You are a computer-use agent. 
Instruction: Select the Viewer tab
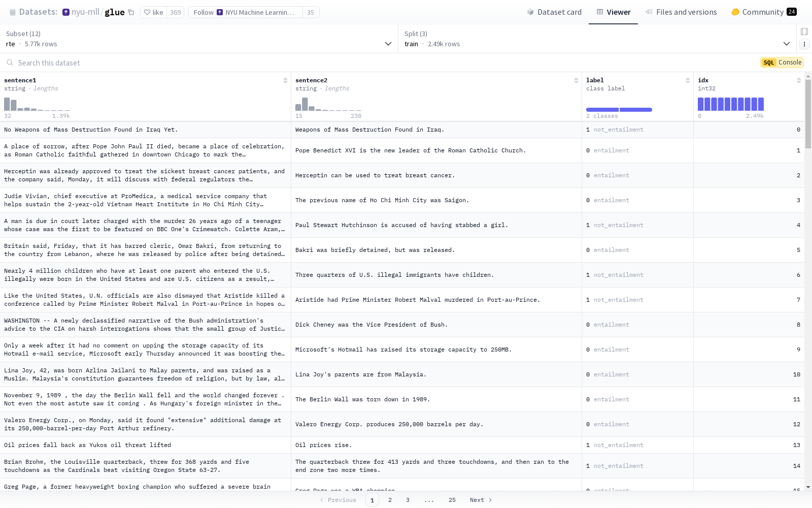tap(613, 12)
